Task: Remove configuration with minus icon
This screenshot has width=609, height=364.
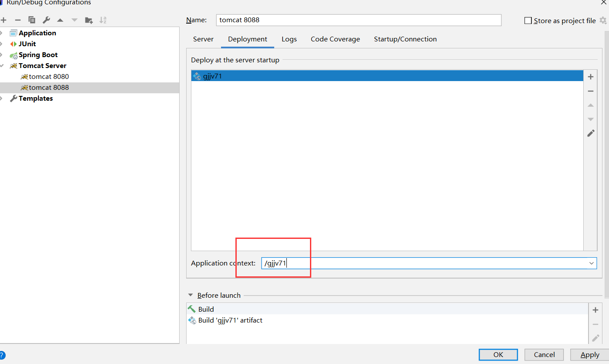Action: tap(18, 20)
